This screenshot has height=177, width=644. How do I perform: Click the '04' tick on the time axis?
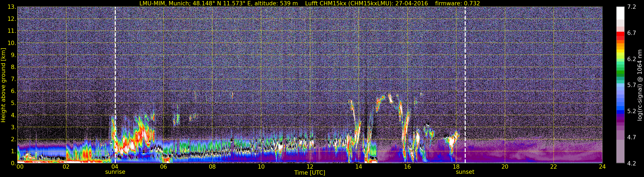tap(115, 167)
